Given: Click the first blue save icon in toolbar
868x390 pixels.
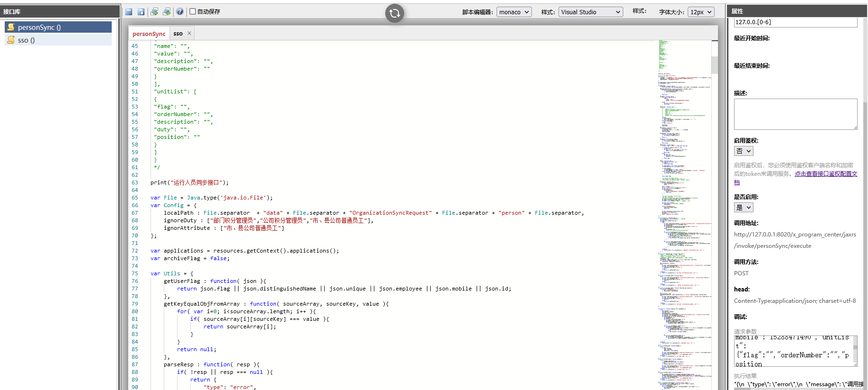Looking at the screenshot, I should click(x=129, y=12).
